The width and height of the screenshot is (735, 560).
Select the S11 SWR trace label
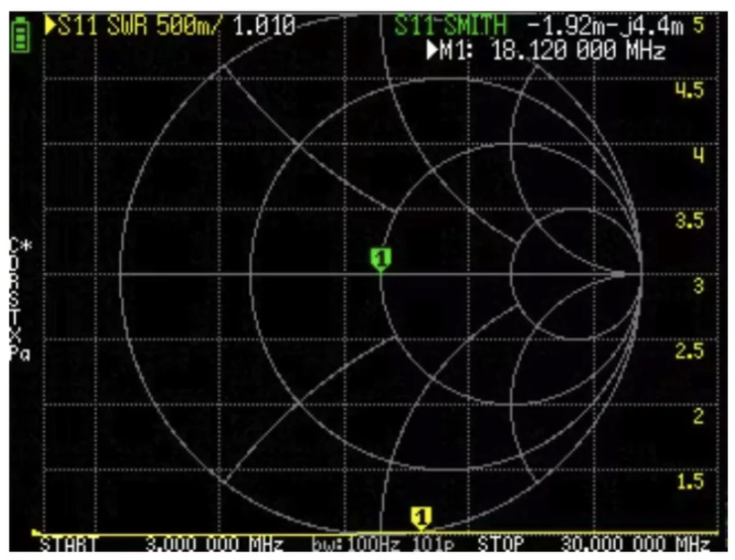pos(102,26)
